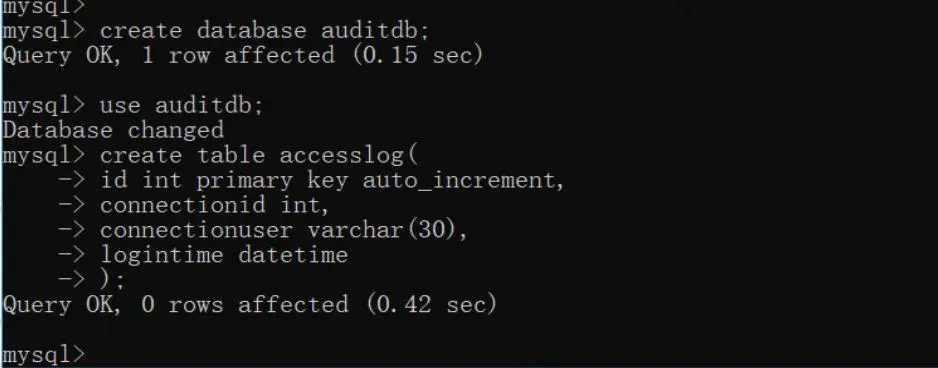The image size is (938, 368).
Task: Click the '(0.15 sec)' timing text
Action: click(418, 56)
